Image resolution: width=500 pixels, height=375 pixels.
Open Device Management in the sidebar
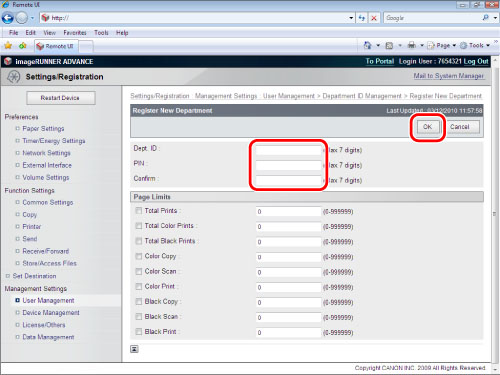51,313
